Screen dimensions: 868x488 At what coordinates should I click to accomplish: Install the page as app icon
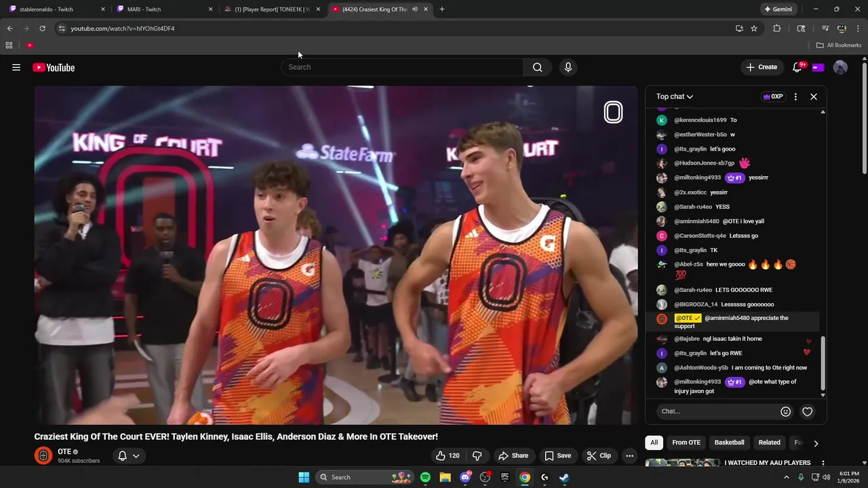[739, 28]
